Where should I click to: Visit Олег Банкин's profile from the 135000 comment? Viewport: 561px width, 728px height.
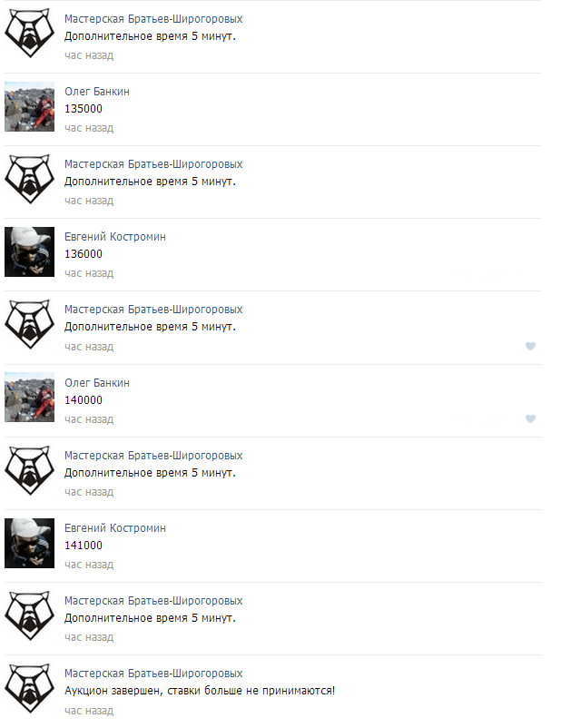[x=96, y=92]
